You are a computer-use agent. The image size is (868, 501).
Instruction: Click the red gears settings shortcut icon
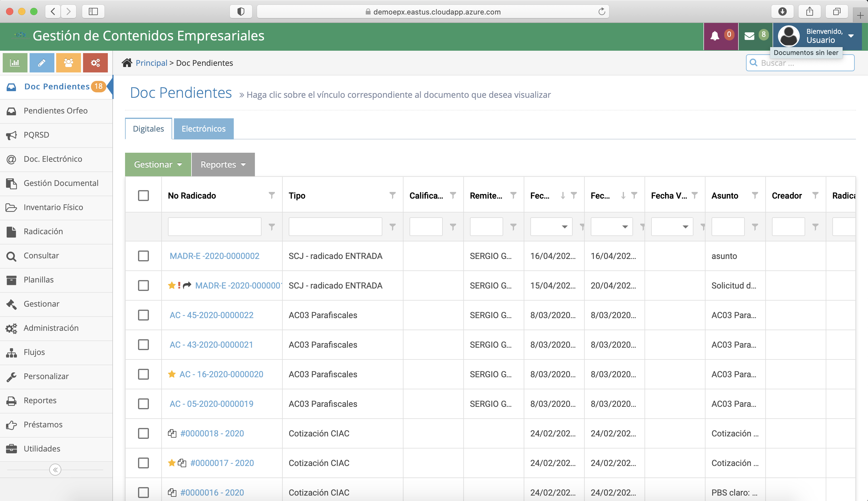point(95,63)
